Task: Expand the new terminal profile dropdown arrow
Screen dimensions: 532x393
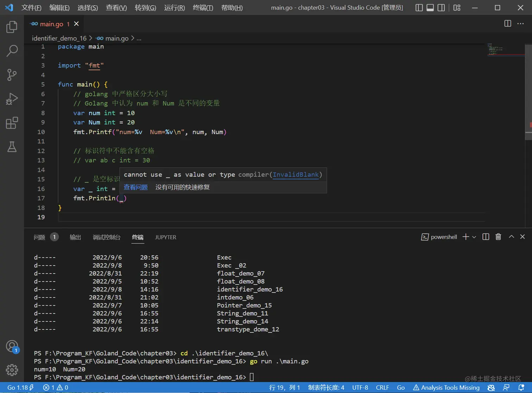Action: click(474, 237)
